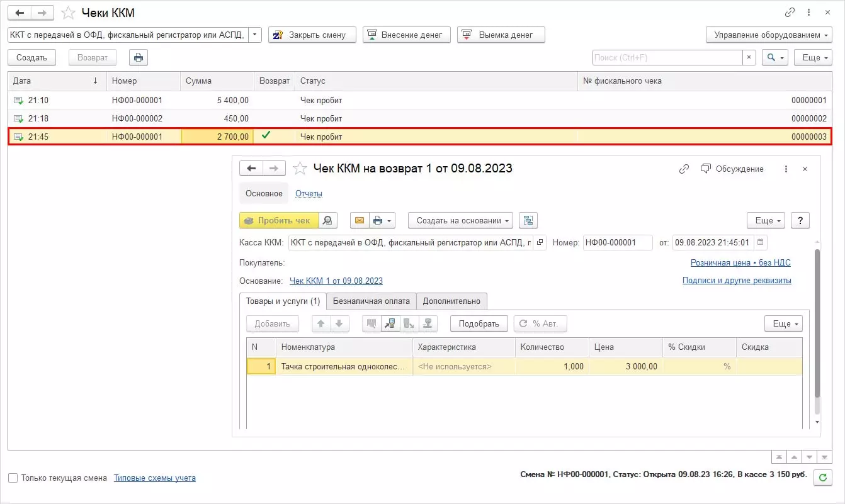Open document structure icon beside Создать на основании
845x504 pixels.
pyautogui.click(x=528, y=220)
